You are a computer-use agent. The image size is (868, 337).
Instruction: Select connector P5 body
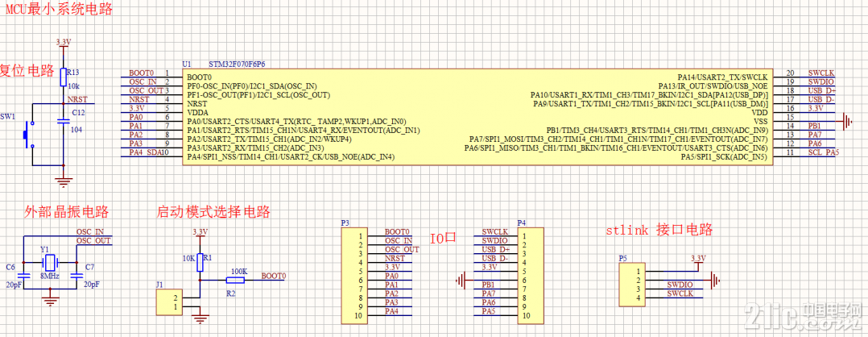[x=630, y=285]
